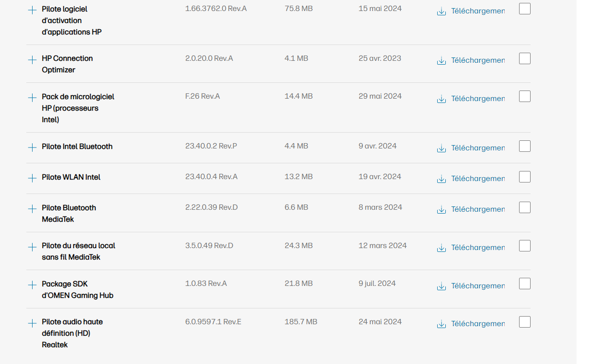Click download icon for Pack de micrologiciel HP
The height and width of the screenshot is (364, 600).
(441, 99)
